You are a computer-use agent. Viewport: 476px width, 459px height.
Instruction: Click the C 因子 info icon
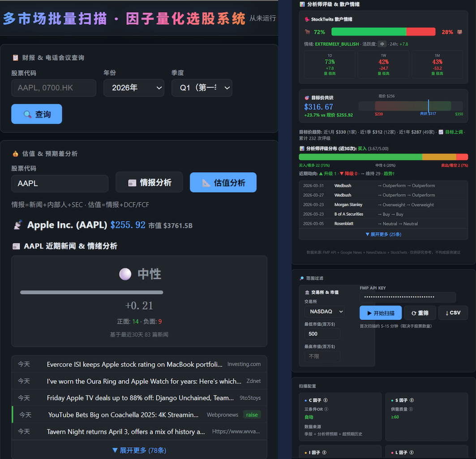[x=326, y=400]
